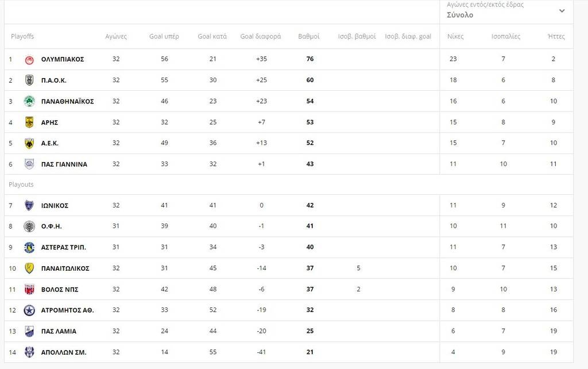This screenshot has width=588, height=369.
Task: Click the Olympiacos team crest icon
Action: coord(29,59)
